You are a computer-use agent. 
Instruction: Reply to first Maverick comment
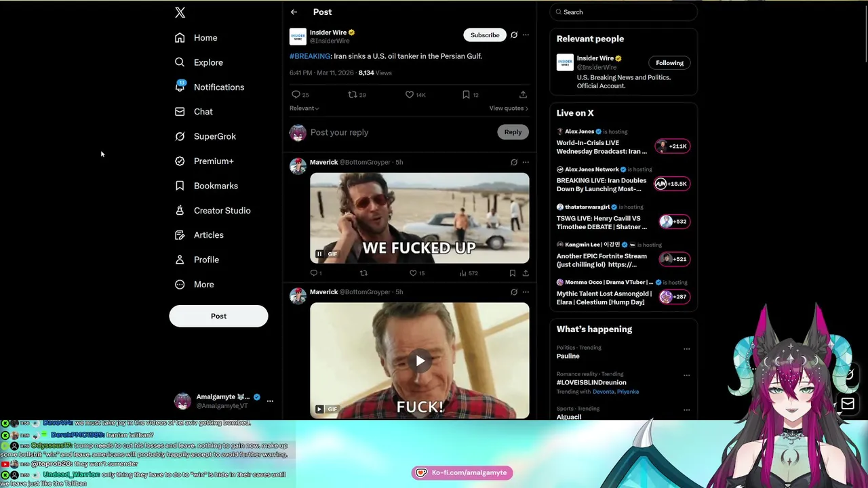[x=314, y=273]
